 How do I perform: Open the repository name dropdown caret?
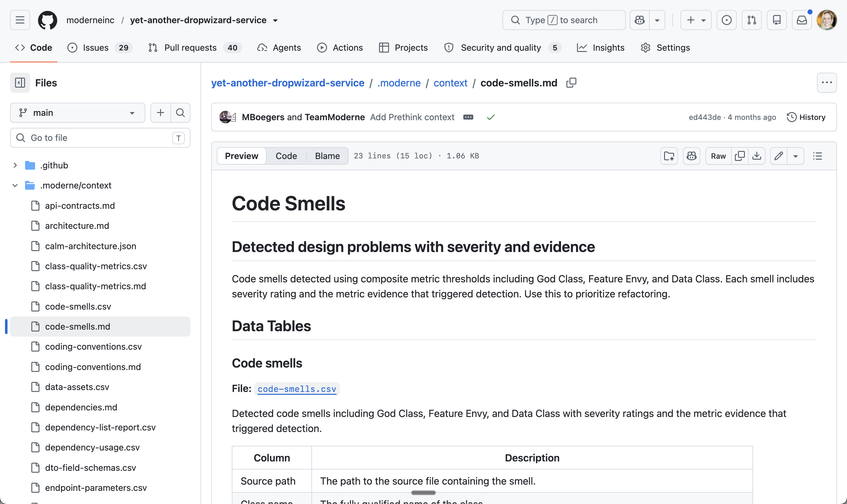pyautogui.click(x=275, y=20)
